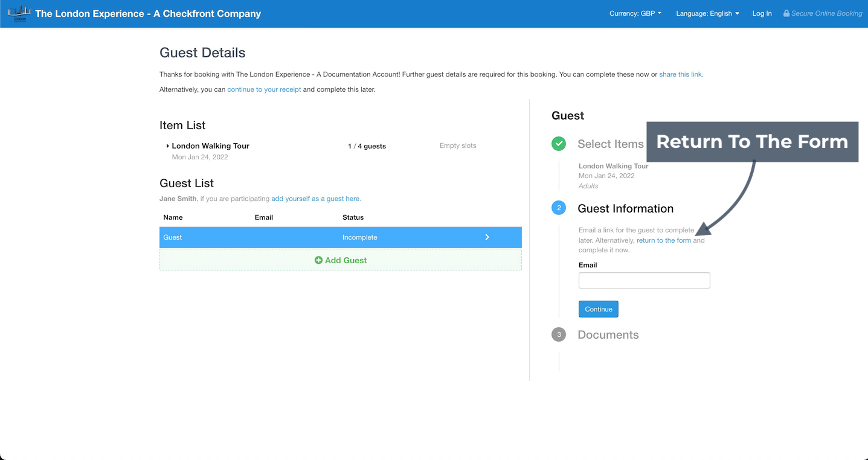The width and height of the screenshot is (868, 460).
Task: Click the blue Continue button
Action: [x=599, y=309]
